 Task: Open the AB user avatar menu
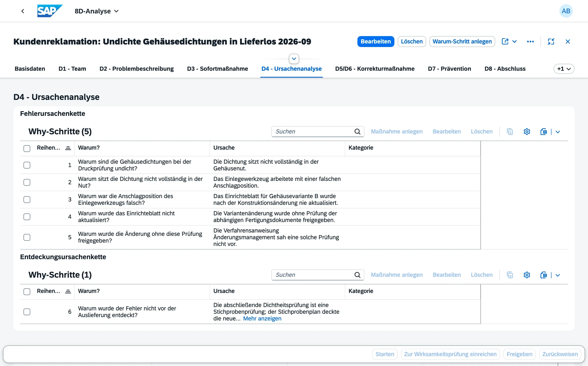566,11
